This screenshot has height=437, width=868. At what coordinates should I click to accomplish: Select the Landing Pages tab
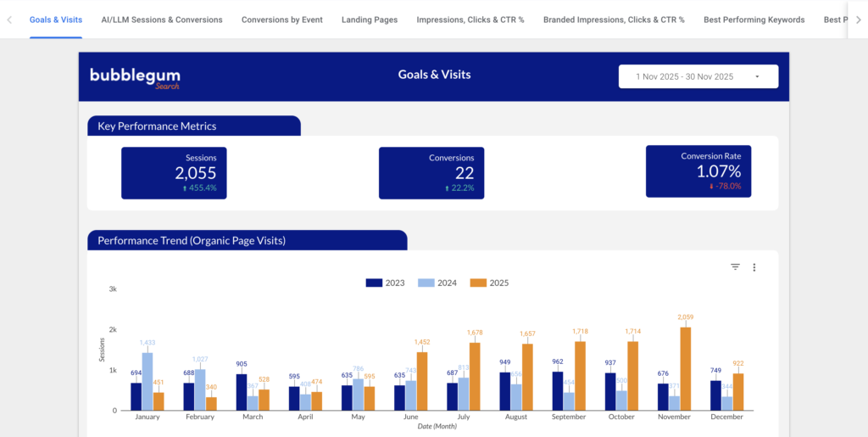click(x=370, y=20)
